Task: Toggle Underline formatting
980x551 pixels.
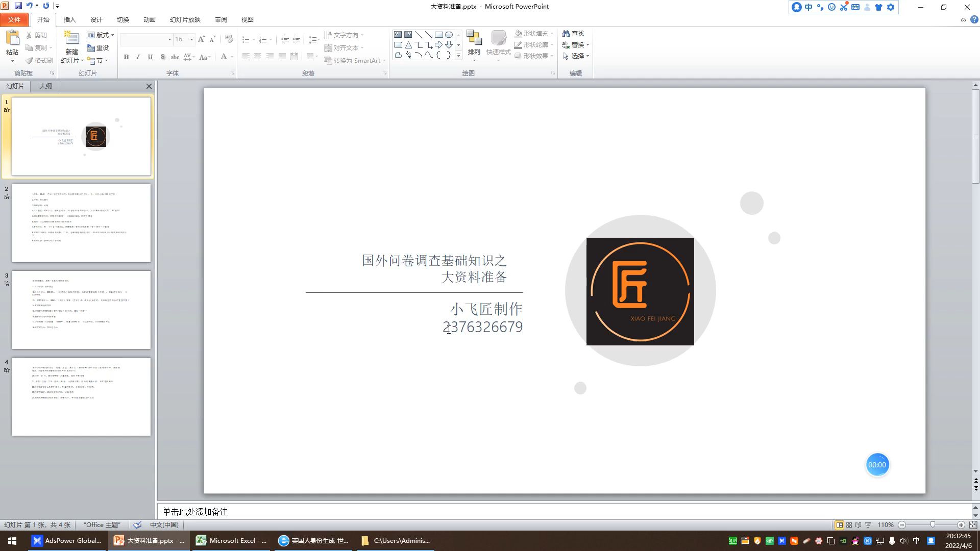Action: 150,57
